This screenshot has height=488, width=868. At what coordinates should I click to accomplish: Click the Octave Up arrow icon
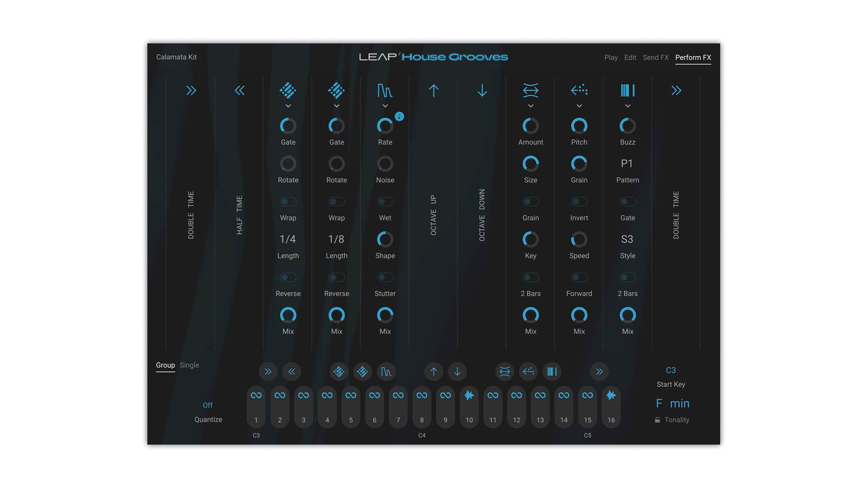tap(434, 91)
